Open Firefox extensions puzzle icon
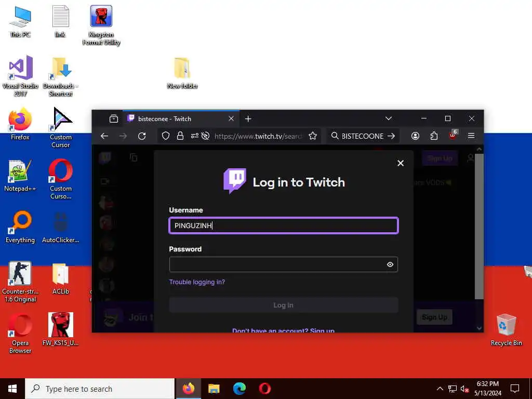The image size is (532, 399). point(434,136)
